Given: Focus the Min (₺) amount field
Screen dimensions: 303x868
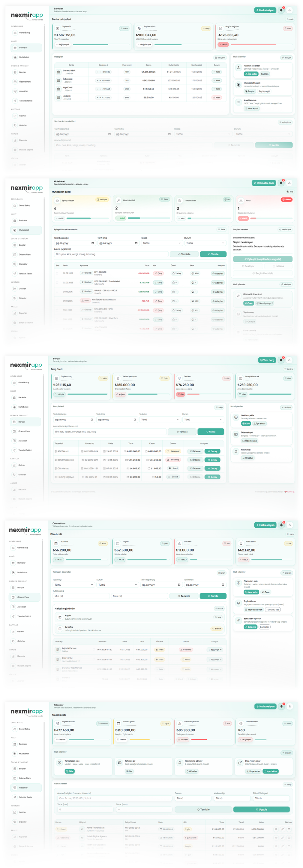Looking at the screenshot, I should pos(81,596).
